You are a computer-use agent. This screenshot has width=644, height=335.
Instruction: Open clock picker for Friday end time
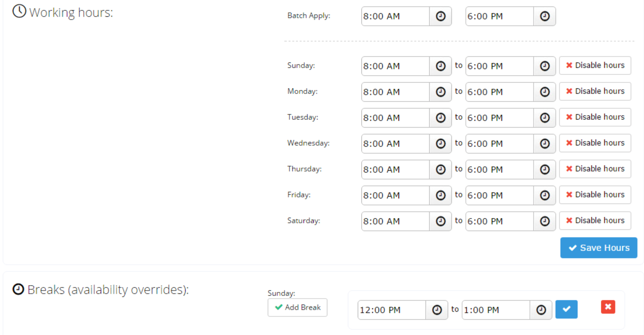(545, 195)
